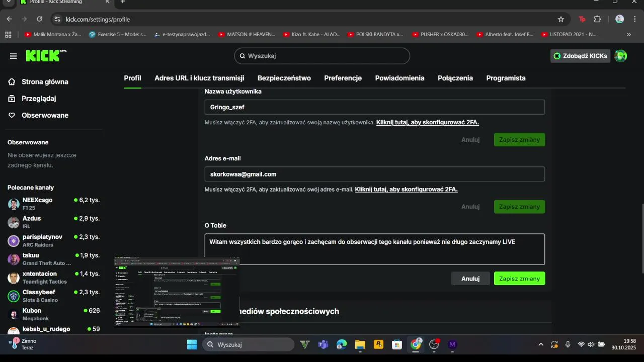644x362 pixels.
Task: Save changes in the O Tobie section
Action: (x=519, y=279)
